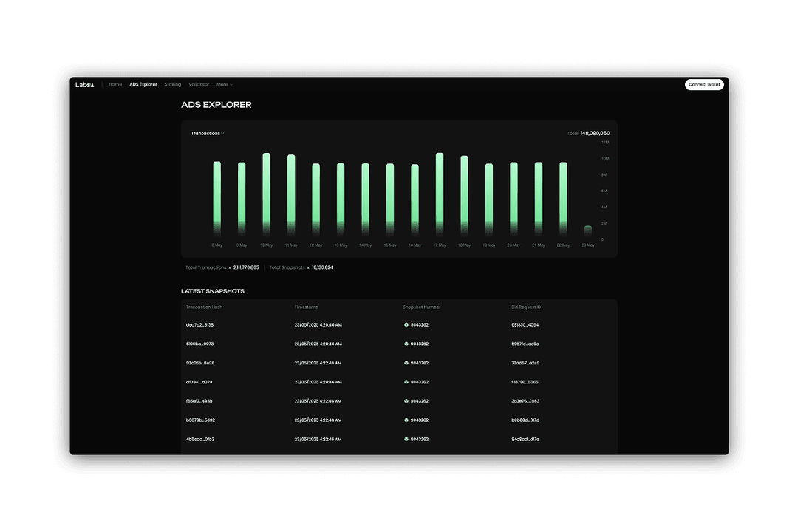Open the Staking page

click(x=172, y=84)
